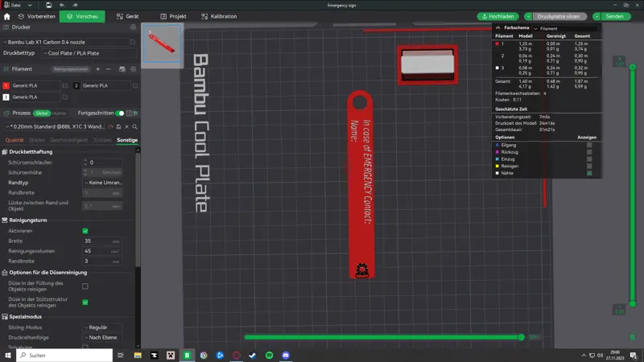The height and width of the screenshot is (362, 644).
Task: Hide Nähte seams in the preview
Action: click(589, 173)
